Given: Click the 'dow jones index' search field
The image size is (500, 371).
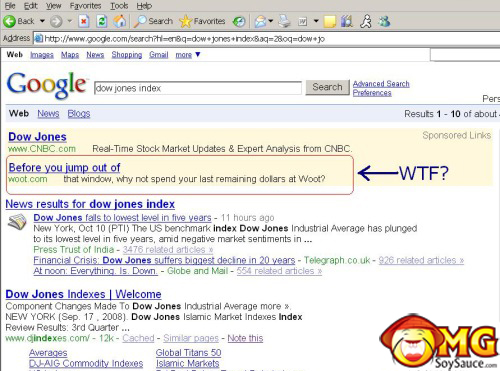Looking at the screenshot, I should click(198, 88).
